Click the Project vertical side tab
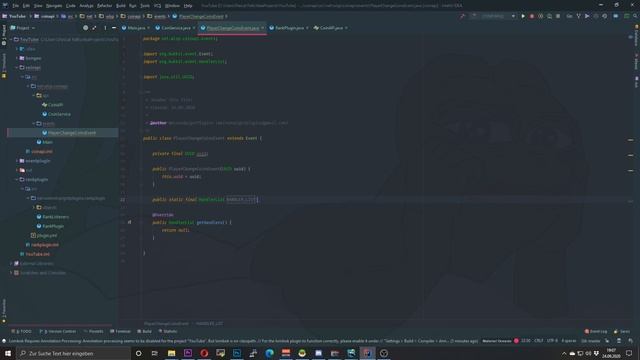The height and width of the screenshot is (360, 640). [4, 35]
